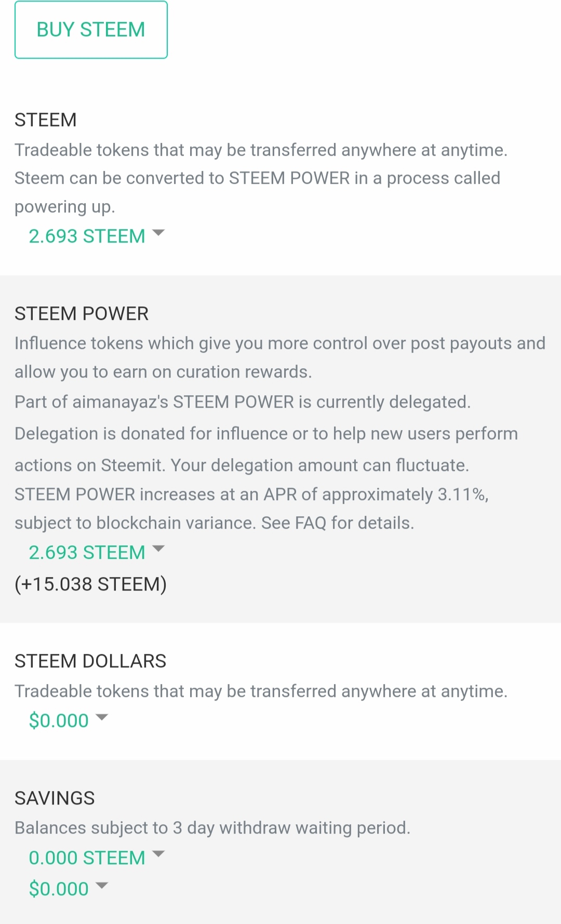This screenshot has height=924, width=561.
Task: Open the 0.000 STEEM savings balance menu
Action: click(x=87, y=858)
